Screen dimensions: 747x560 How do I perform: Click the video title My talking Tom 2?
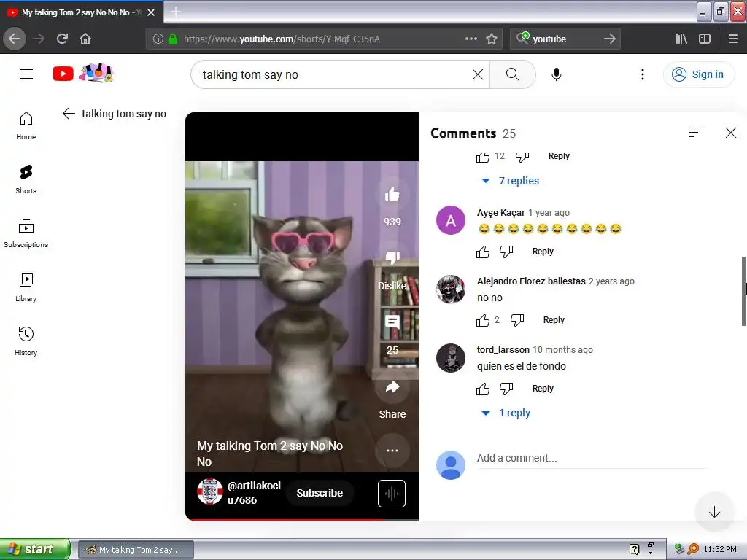point(270,454)
